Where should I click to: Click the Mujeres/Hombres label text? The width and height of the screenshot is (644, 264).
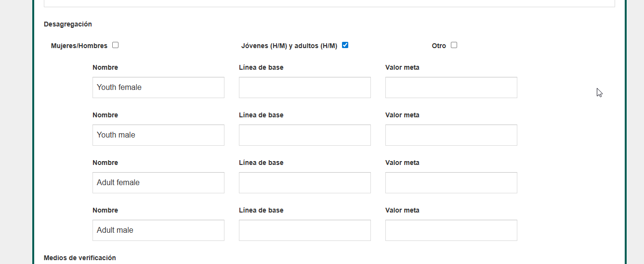79,46
